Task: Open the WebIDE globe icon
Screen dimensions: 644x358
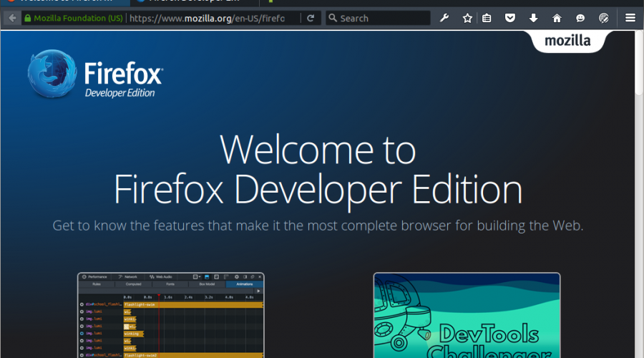Action: [603, 18]
